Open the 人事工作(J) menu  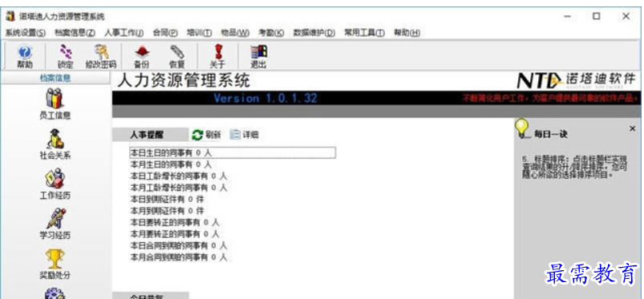tap(124, 32)
